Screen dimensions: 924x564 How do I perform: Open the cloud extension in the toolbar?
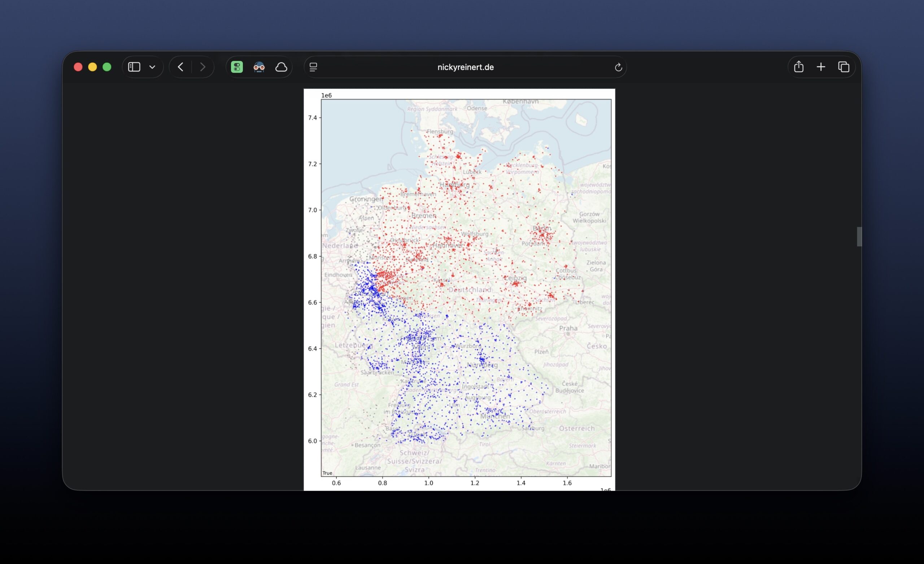pyautogui.click(x=281, y=67)
